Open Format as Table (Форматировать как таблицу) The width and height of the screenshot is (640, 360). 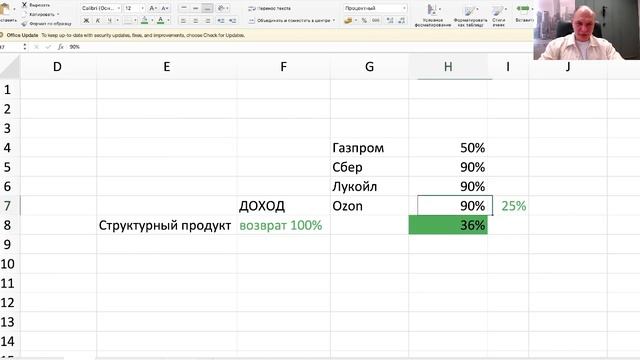pyautogui.click(x=470, y=15)
